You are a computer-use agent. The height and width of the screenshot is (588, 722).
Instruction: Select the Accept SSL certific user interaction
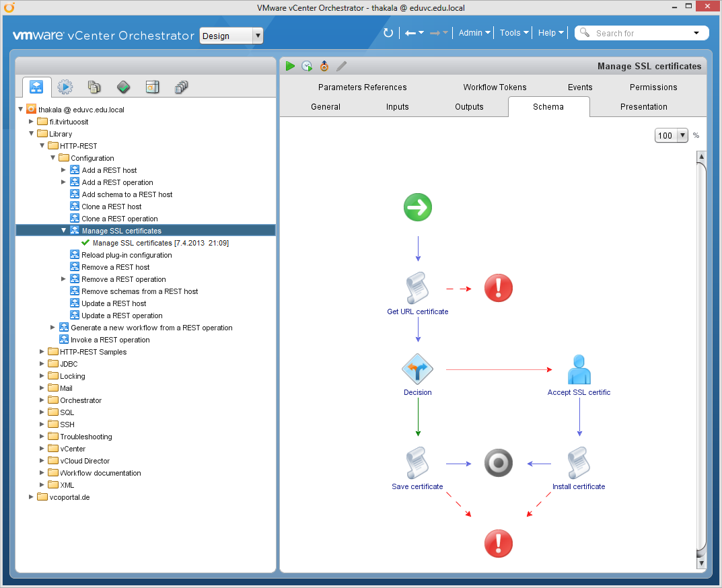[x=579, y=369]
